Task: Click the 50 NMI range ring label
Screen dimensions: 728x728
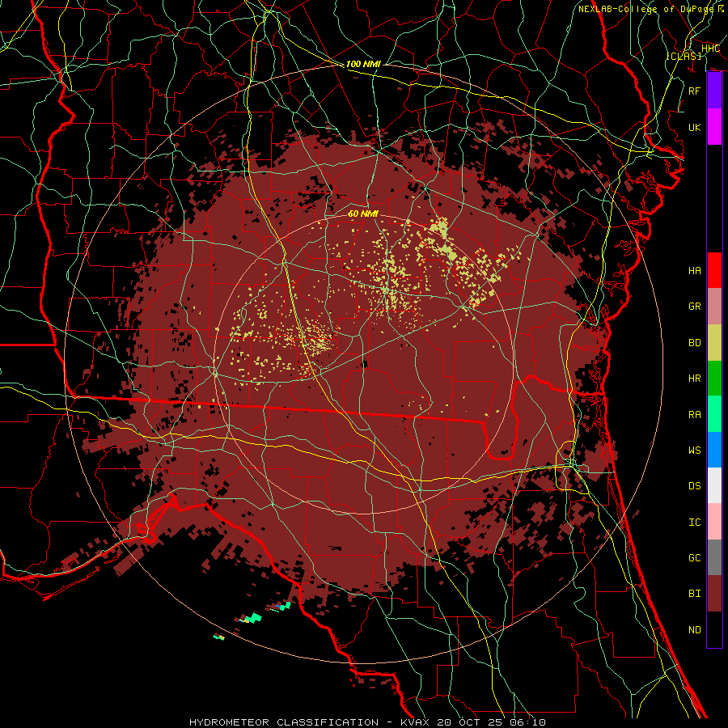Action: click(x=363, y=214)
